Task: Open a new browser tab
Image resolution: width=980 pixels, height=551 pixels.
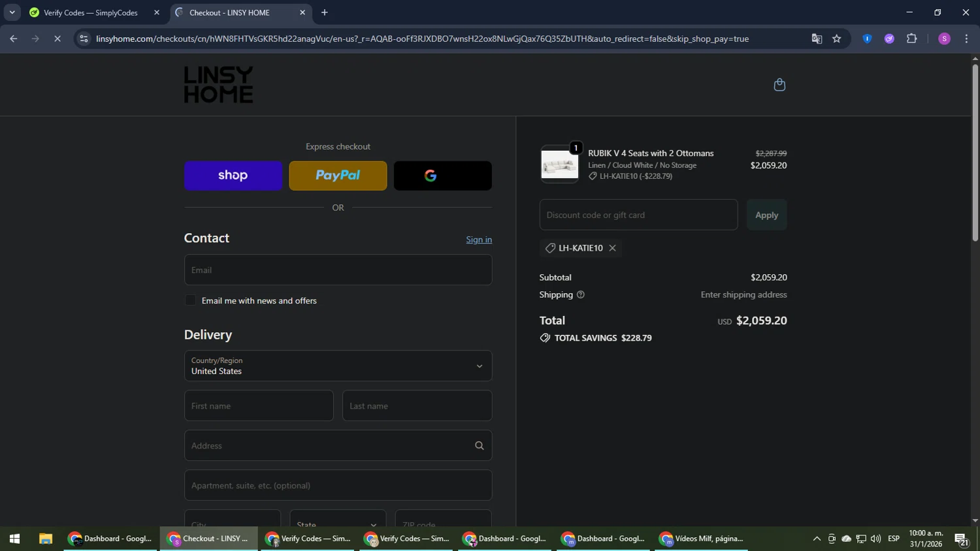Action: (325, 12)
